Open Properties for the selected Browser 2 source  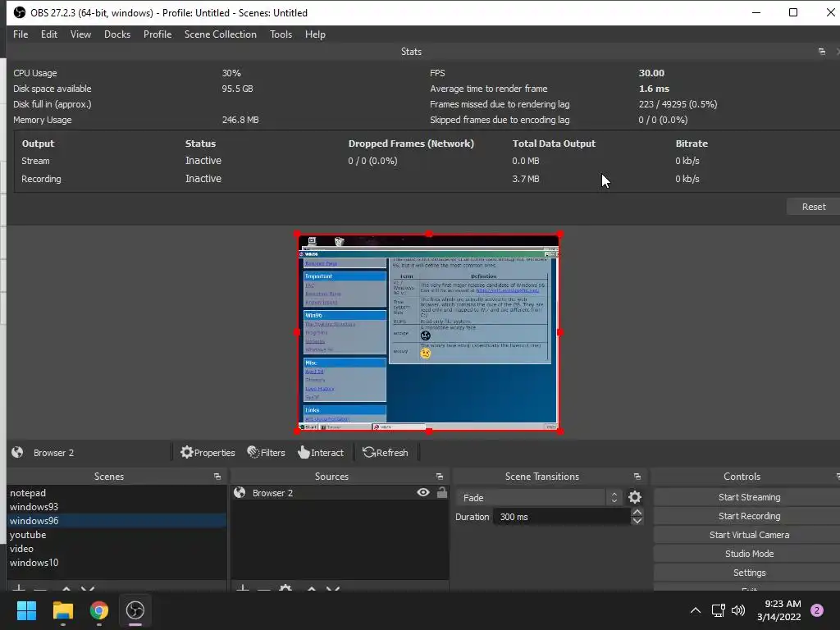click(x=208, y=453)
